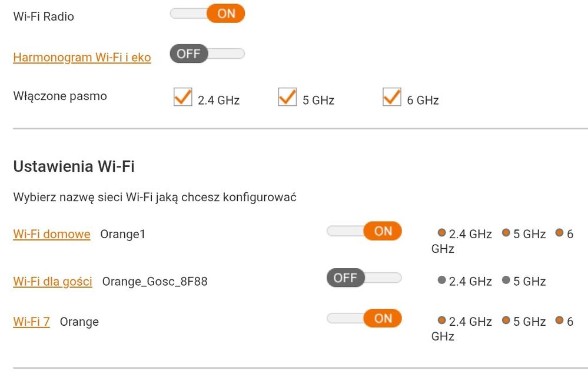The height and width of the screenshot is (384, 588).
Task: Click the 2.4 GHz dot for Orange_Gosc_8F88
Action: 441,281
